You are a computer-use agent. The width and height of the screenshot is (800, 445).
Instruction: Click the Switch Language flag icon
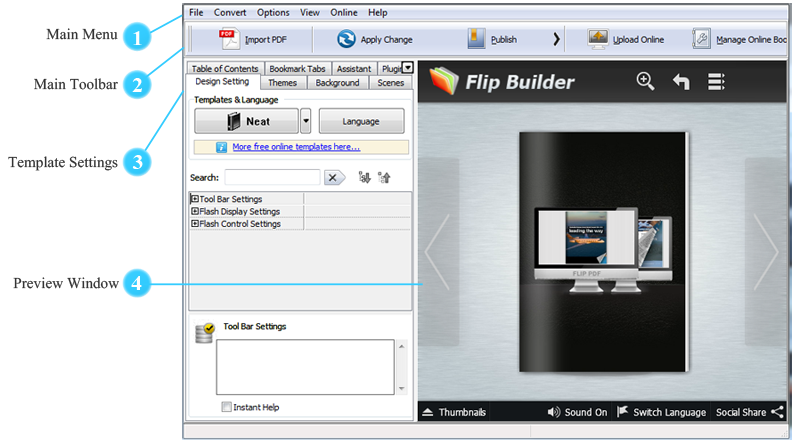coord(622,411)
